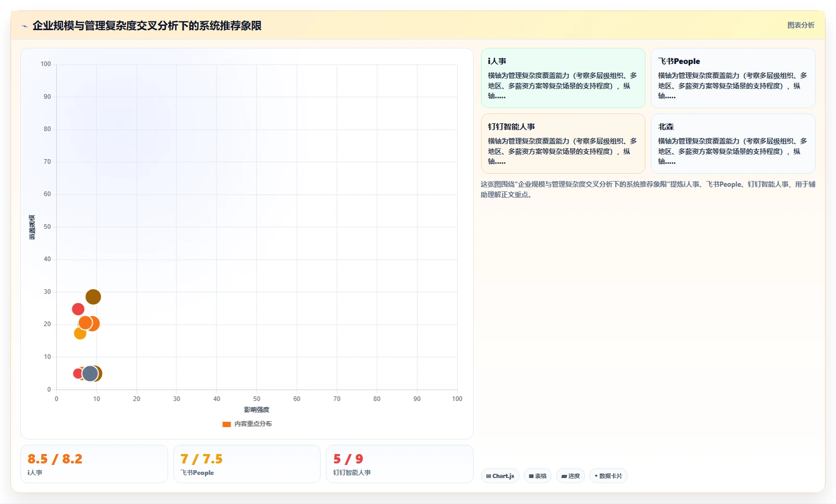Click the 7 / 7.5 飞书People score card
This screenshot has width=836, height=504.
[247, 464]
